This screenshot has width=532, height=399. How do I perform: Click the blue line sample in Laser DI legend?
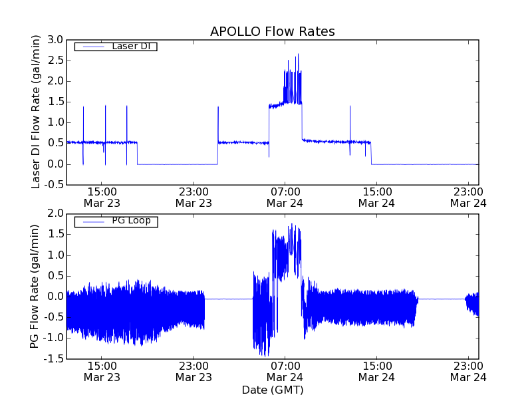94,47
